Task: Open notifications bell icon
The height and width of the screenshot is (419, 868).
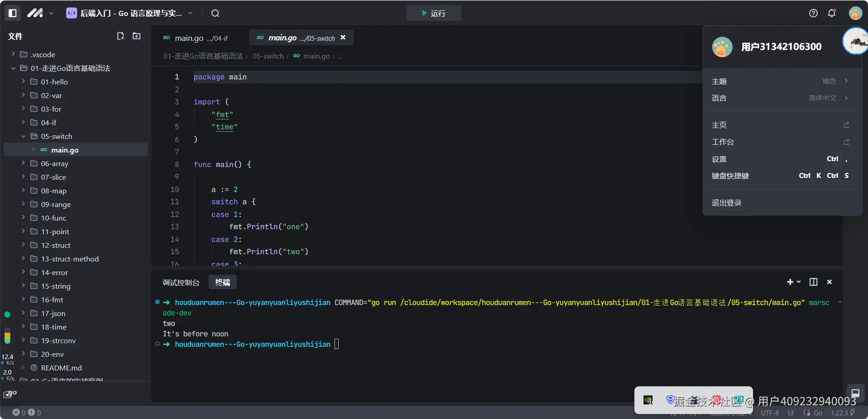Action: coord(831,13)
